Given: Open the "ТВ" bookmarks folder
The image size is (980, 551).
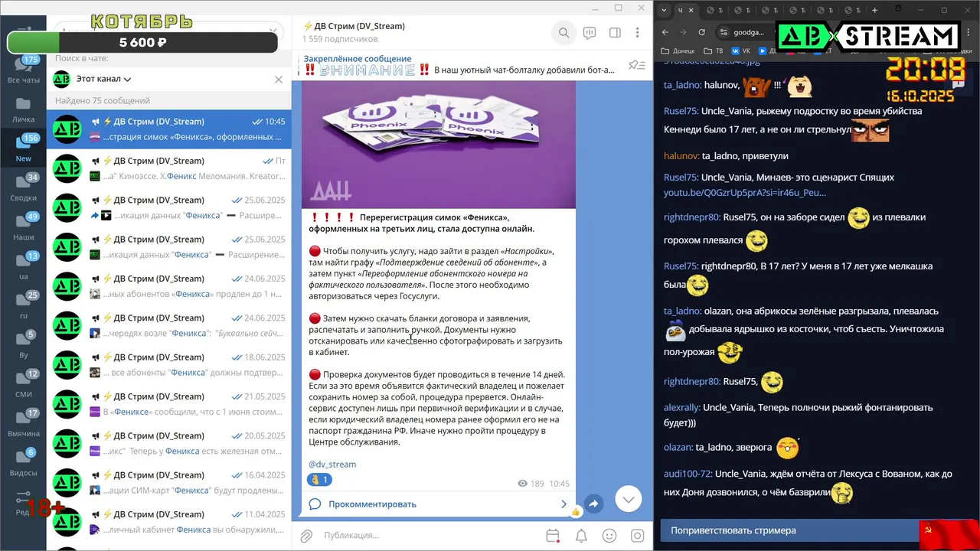Looking at the screenshot, I should pos(714,51).
